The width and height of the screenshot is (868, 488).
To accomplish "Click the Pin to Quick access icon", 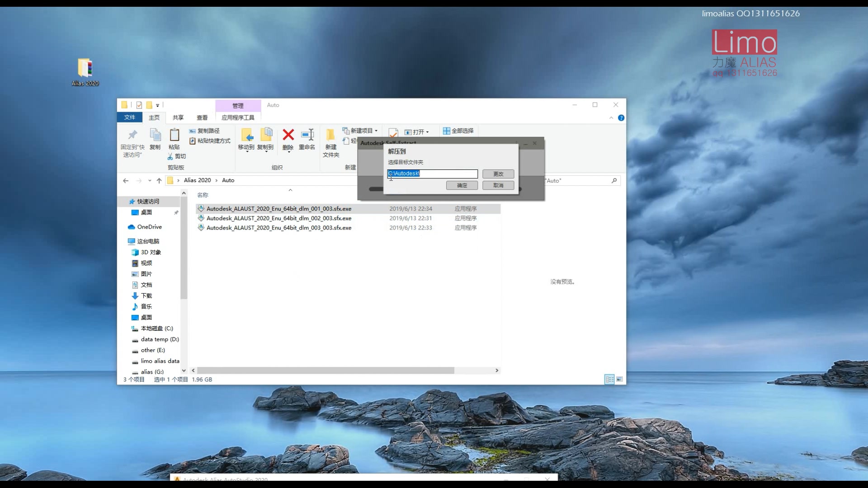I will tap(132, 135).
